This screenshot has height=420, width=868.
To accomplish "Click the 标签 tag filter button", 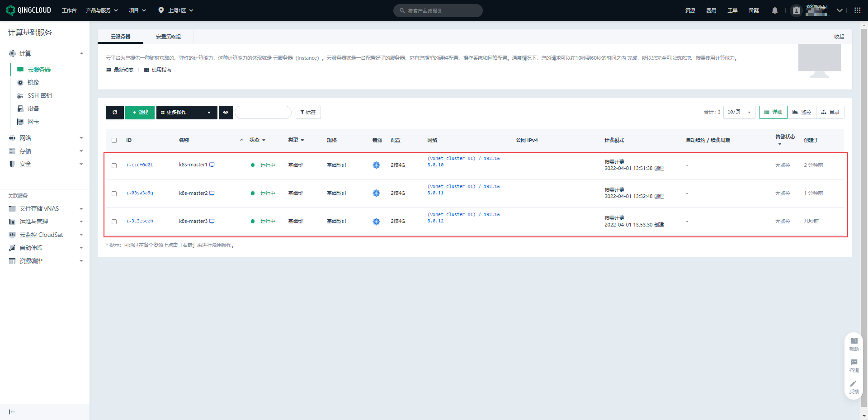I will point(308,113).
